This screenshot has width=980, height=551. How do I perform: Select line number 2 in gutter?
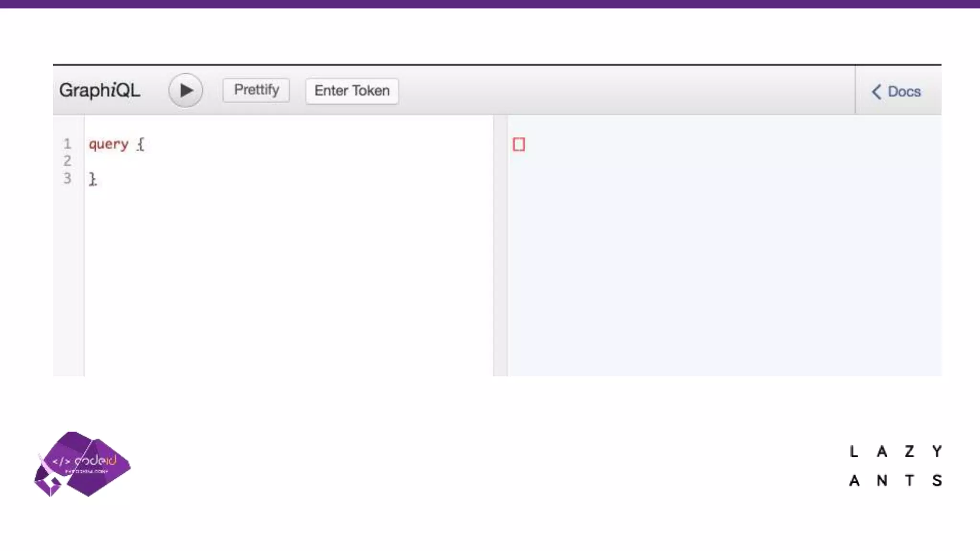pos(67,161)
